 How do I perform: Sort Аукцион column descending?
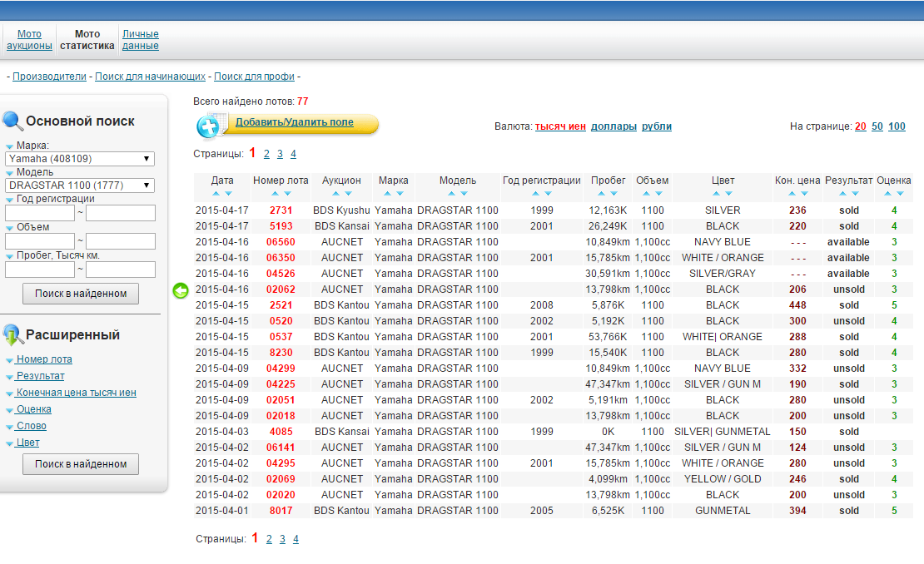348,194
